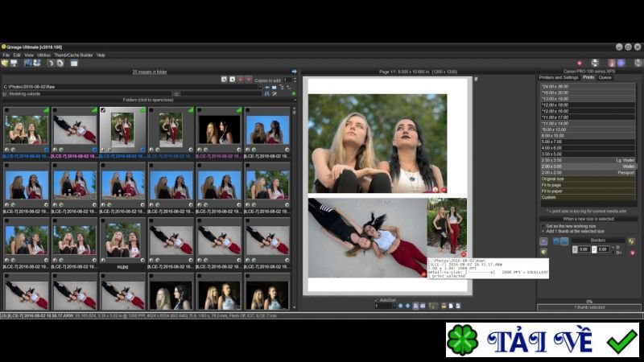Select 'Add 1 thumb at the selected size' option
Screen dimensions: 644x362
[x=542, y=231]
